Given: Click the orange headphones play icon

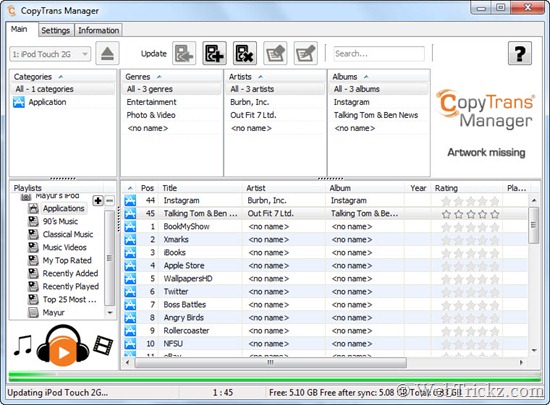Looking at the screenshot, I should (63, 345).
